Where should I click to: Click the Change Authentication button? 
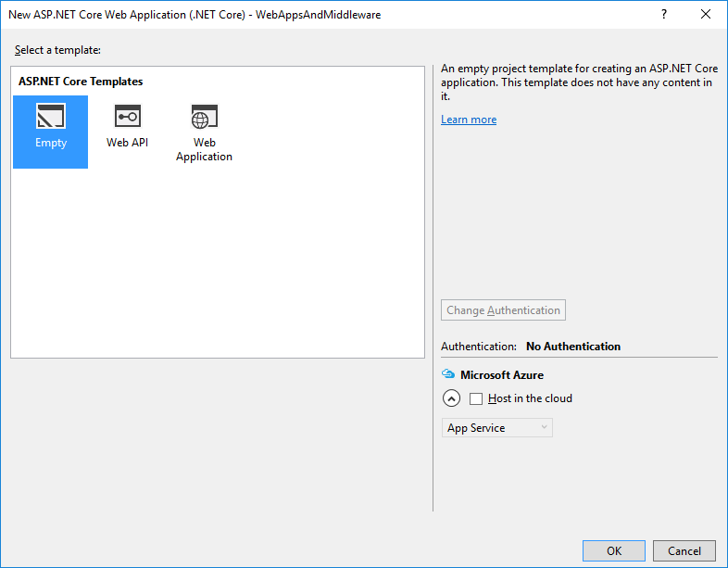[x=503, y=310]
